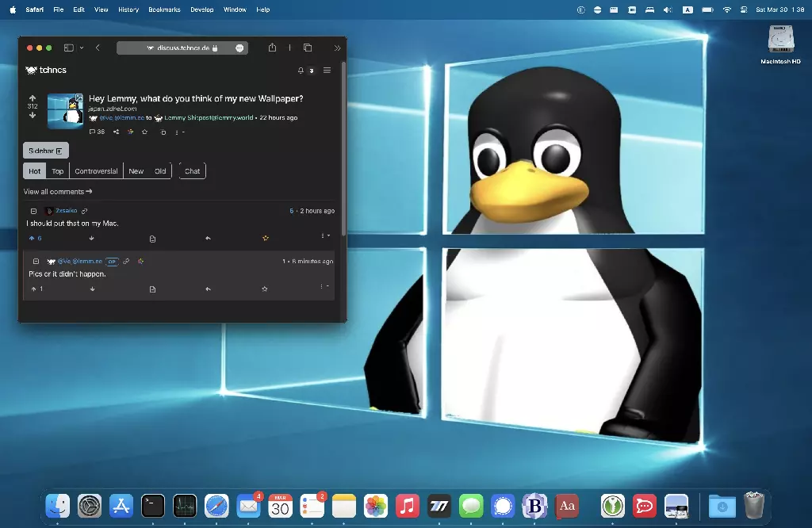
Task: Upvote the 'Pics or it didn't happen' comment
Action: point(36,289)
